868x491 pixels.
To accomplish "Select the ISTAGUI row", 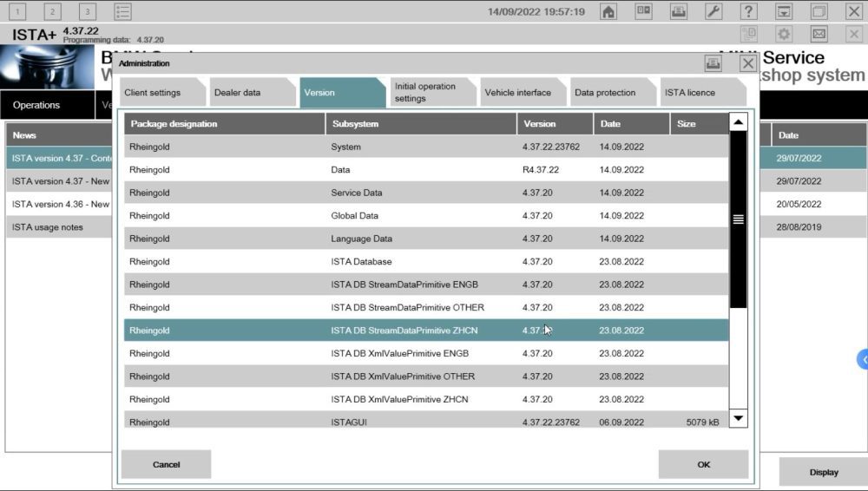I will [x=426, y=420].
